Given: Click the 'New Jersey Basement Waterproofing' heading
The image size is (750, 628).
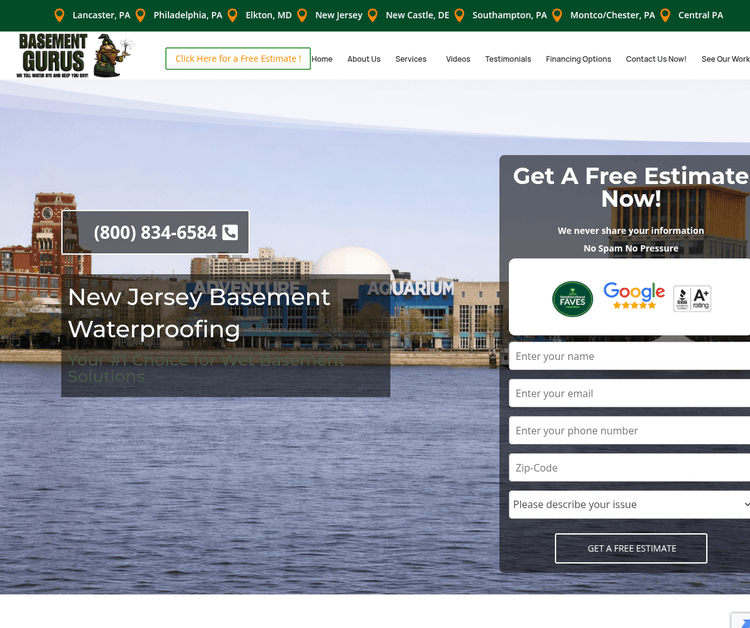Looking at the screenshot, I should [x=199, y=313].
